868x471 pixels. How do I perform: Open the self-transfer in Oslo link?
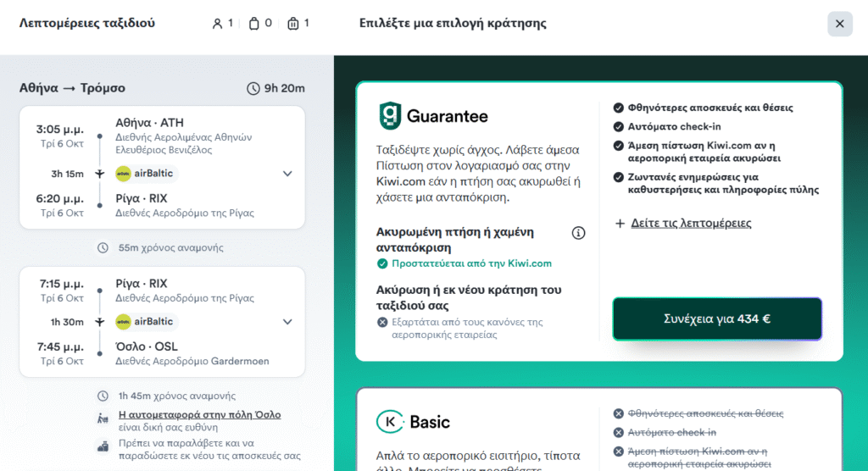(199, 415)
